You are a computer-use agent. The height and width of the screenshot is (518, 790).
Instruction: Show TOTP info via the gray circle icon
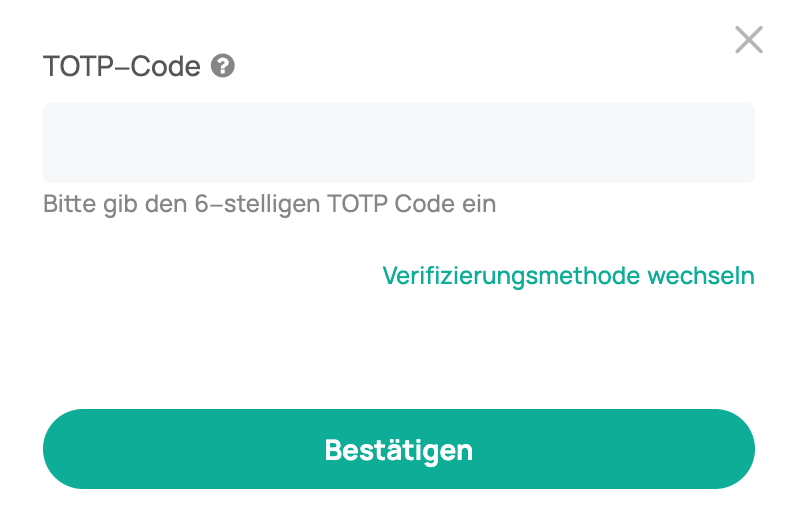(223, 67)
